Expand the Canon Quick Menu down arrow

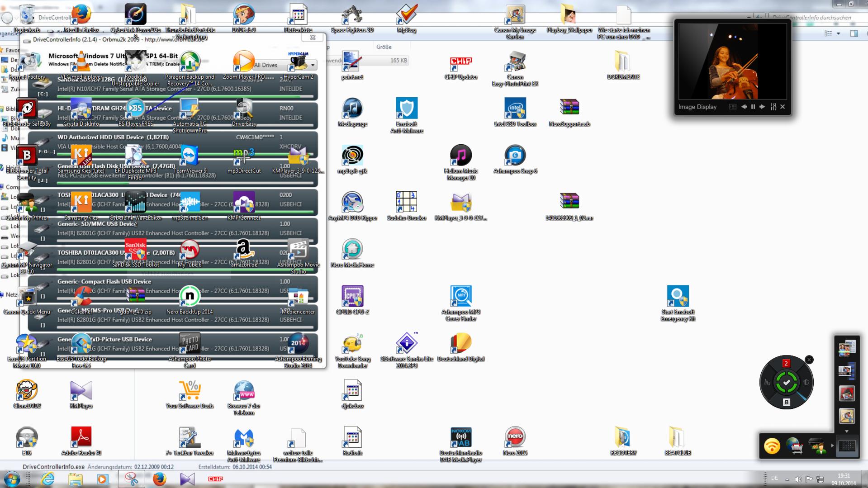click(x=847, y=431)
